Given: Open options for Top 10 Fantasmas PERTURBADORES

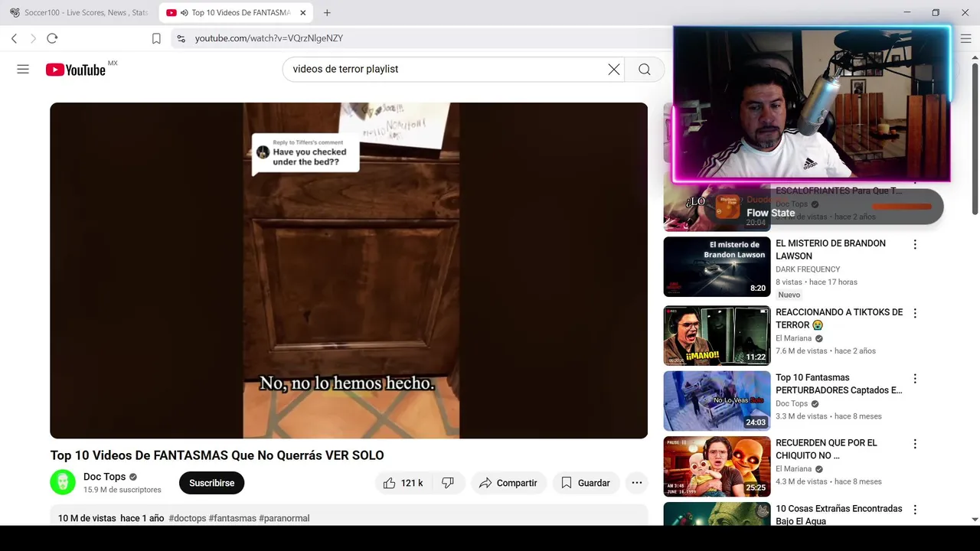Looking at the screenshot, I should 914,378.
